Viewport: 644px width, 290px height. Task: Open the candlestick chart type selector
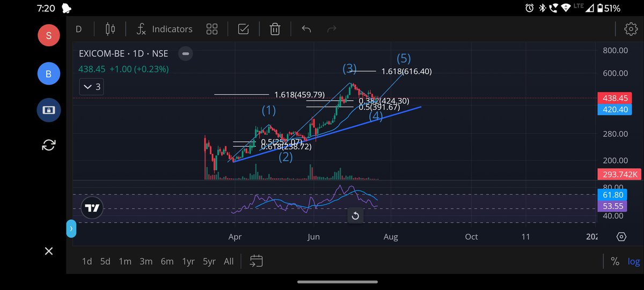(x=111, y=29)
